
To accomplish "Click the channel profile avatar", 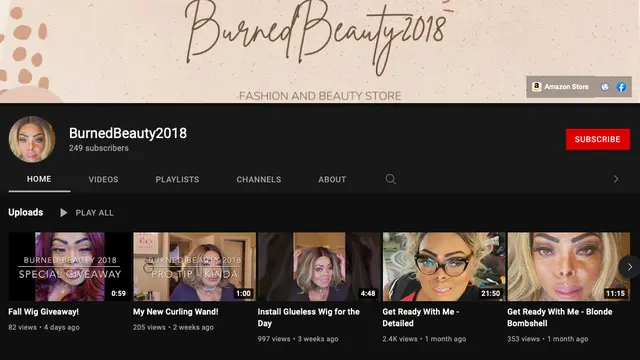I will tap(32, 139).
